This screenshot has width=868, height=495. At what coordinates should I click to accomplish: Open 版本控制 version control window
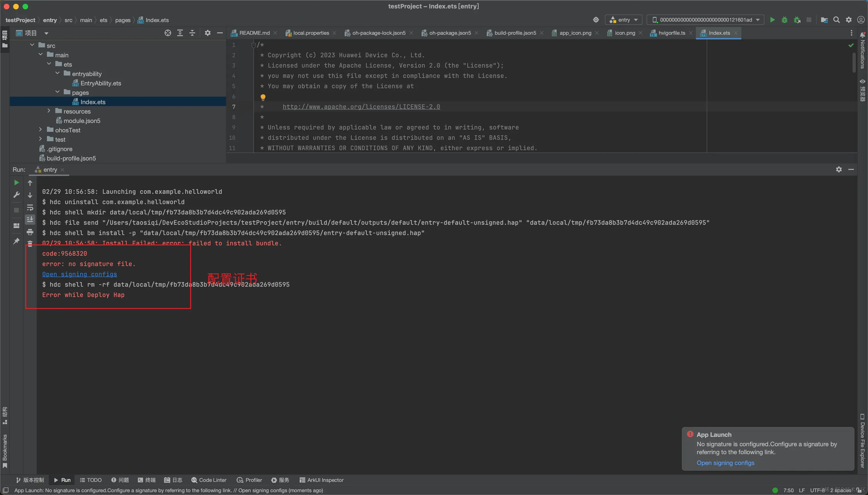point(30,480)
